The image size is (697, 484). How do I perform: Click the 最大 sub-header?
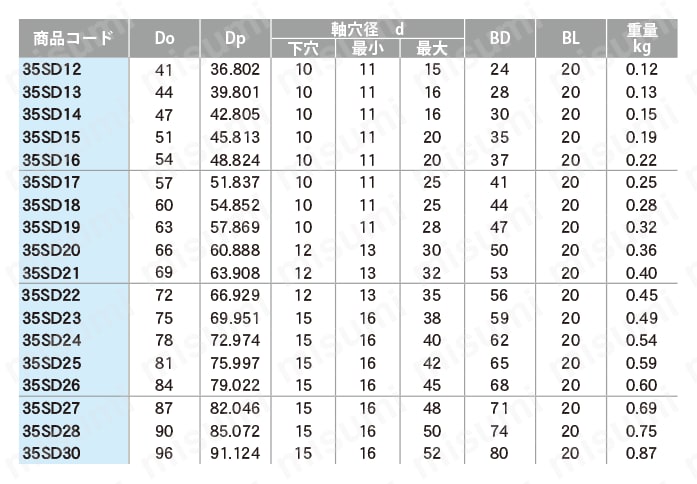click(x=432, y=48)
